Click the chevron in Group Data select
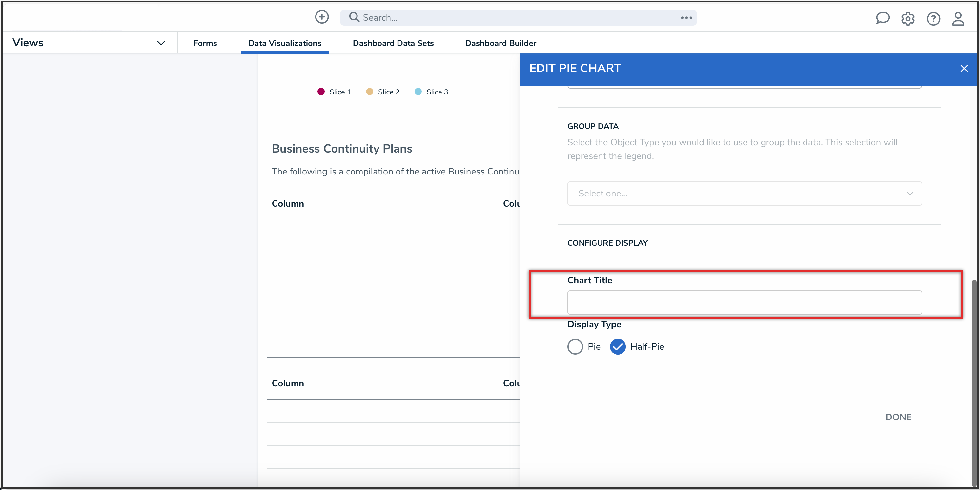This screenshot has width=980, height=490. click(x=909, y=193)
